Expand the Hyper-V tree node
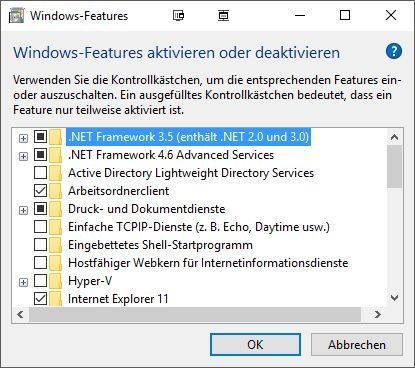This screenshot has height=368, width=415. pyautogui.click(x=23, y=283)
